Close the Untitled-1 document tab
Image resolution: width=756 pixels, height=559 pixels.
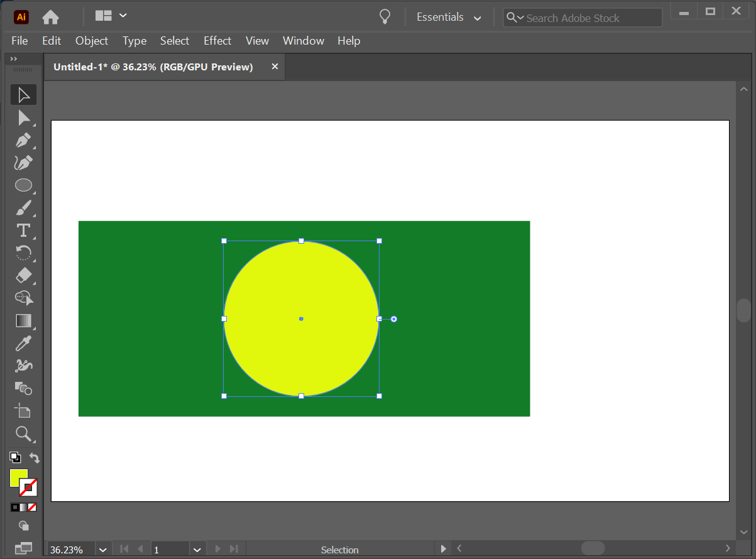coord(275,67)
